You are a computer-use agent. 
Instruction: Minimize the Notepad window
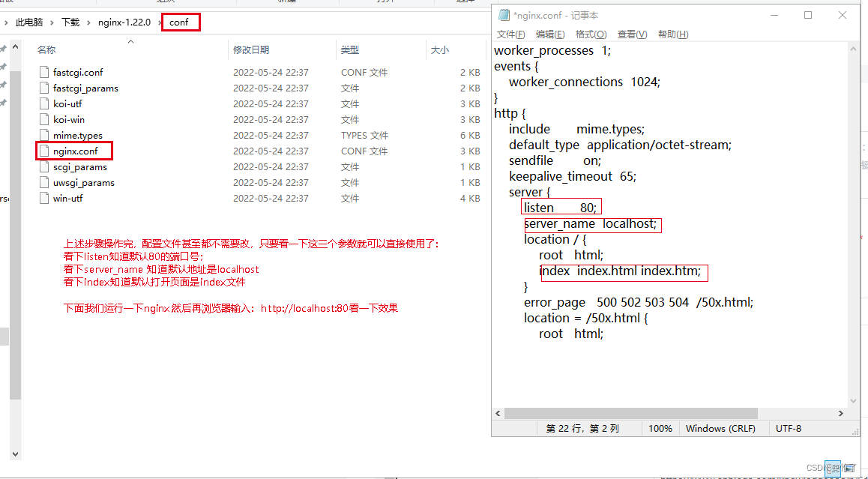(x=774, y=16)
